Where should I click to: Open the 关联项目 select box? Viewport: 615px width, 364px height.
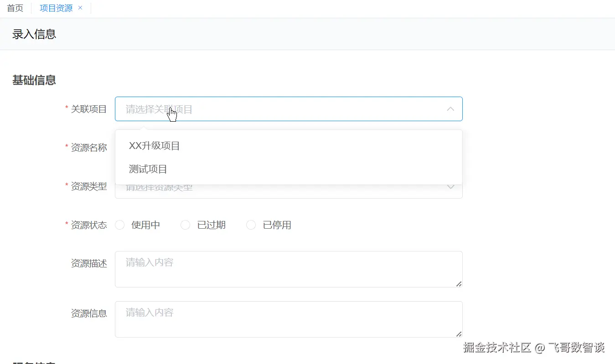[289, 109]
